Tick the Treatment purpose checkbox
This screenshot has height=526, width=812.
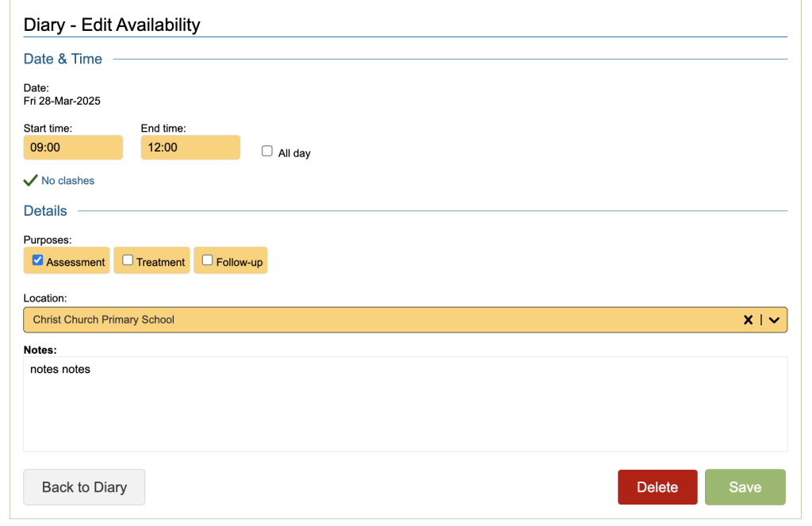point(128,260)
